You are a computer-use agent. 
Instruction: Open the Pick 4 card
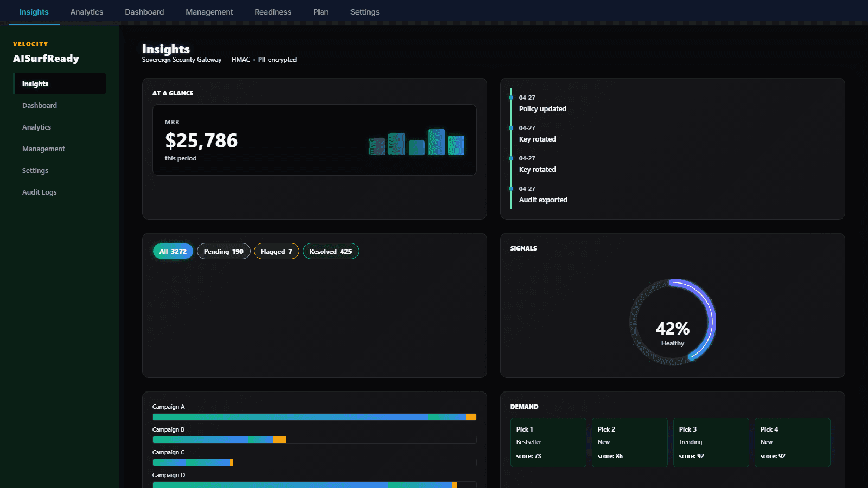793,442
